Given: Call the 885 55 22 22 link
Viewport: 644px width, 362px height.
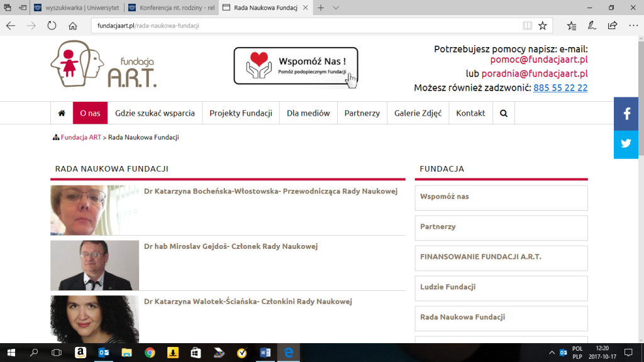Looking at the screenshot, I should point(560,88).
